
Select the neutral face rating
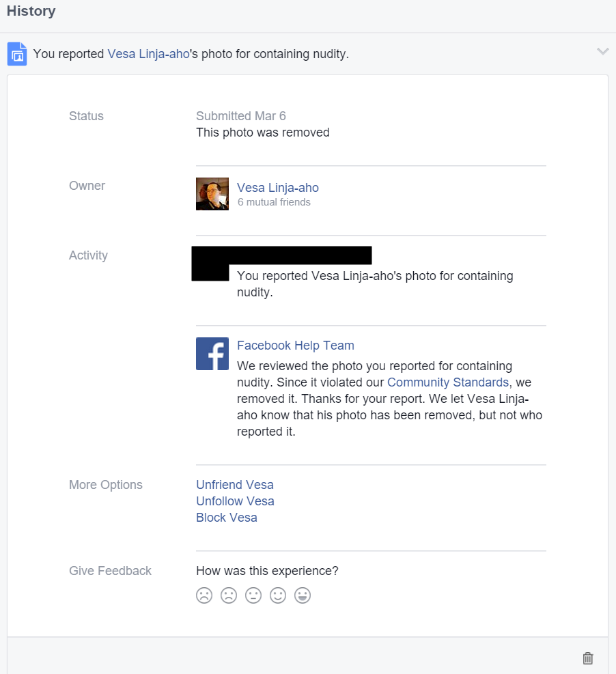click(x=253, y=595)
